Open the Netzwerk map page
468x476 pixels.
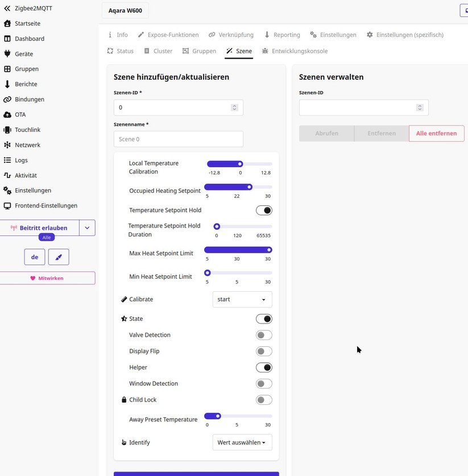pyautogui.click(x=28, y=144)
